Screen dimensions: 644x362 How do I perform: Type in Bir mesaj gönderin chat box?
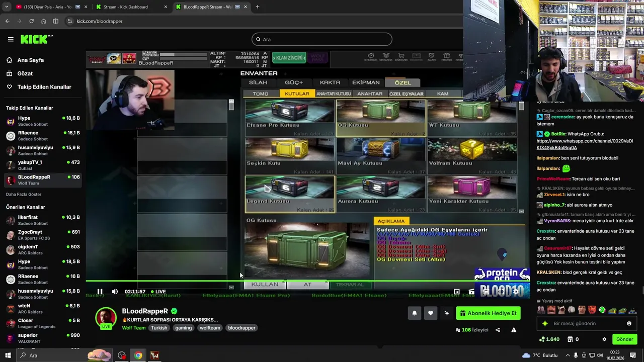point(586,323)
